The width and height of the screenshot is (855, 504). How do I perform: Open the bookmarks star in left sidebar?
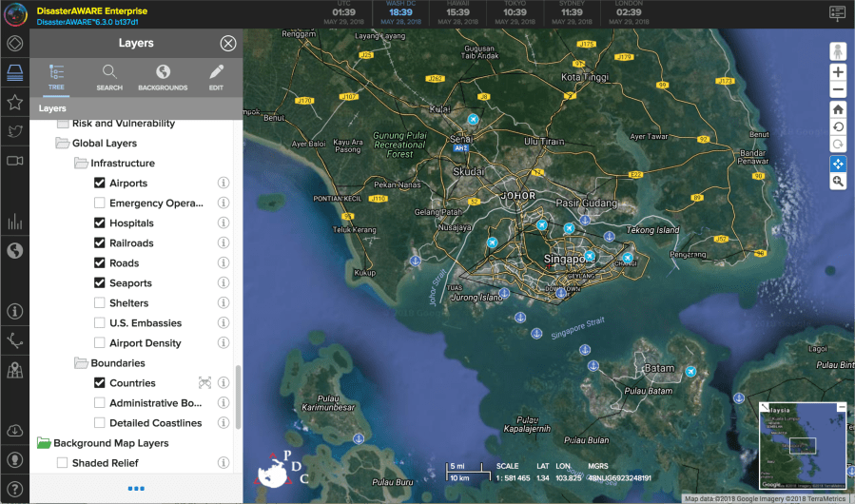pyautogui.click(x=14, y=102)
